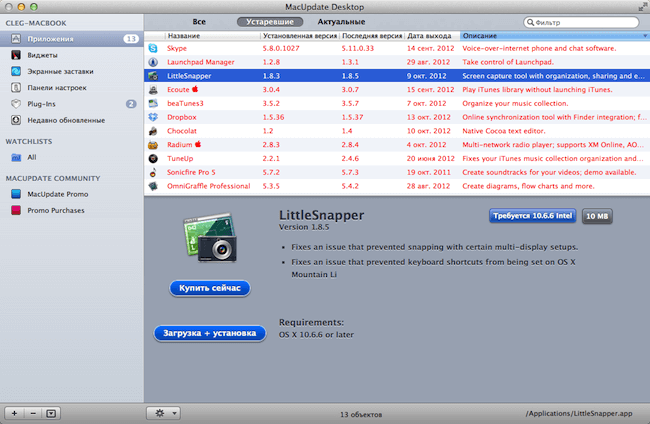The image size is (650, 424).
Task: Click the 13 объектов status text
Action: pyautogui.click(x=361, y=414)
